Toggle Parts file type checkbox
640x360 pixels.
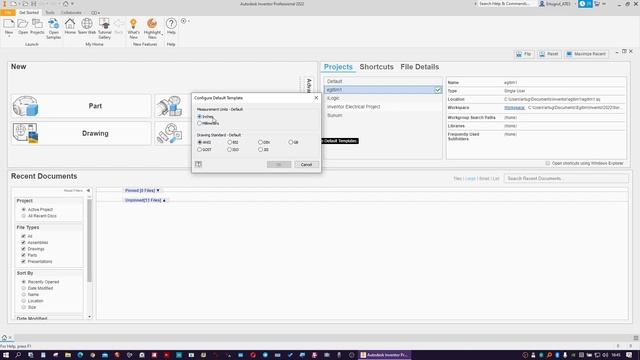click(x=23, y=255)
